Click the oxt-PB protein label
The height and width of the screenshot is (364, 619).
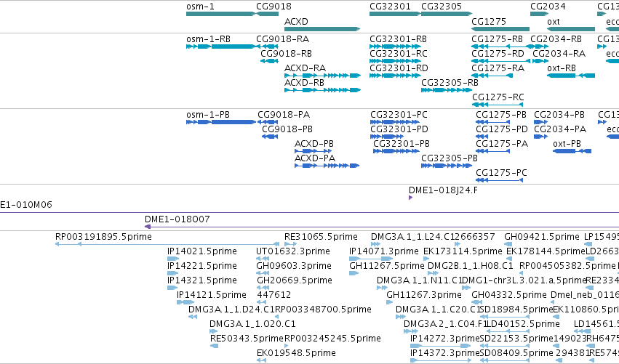567,144
